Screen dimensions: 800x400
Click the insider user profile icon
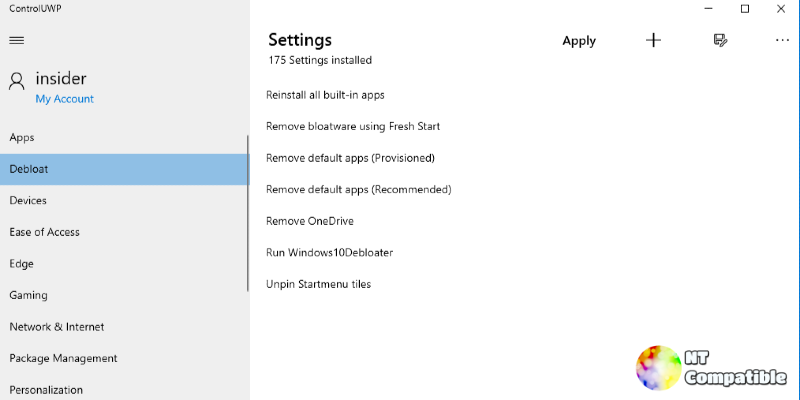[17, 81]
